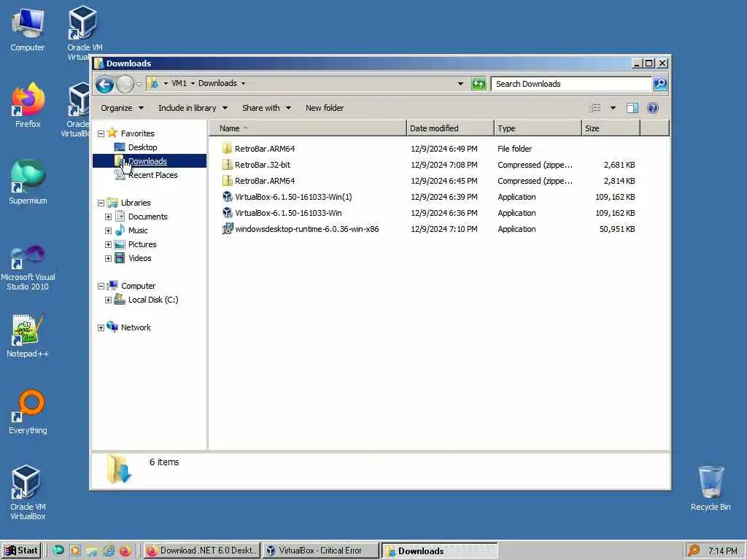This screenshot has height=560, width=747.
Task: Click the Start button
Action: [x=21, y=551]
